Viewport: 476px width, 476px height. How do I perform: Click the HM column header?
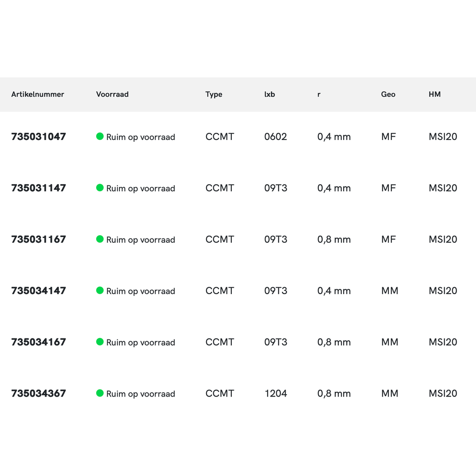pos(435,94)
